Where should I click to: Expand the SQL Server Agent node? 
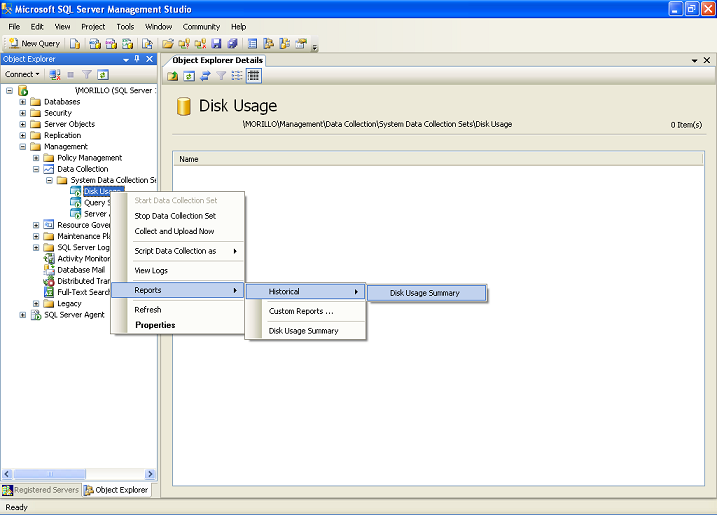click(23, 315)
